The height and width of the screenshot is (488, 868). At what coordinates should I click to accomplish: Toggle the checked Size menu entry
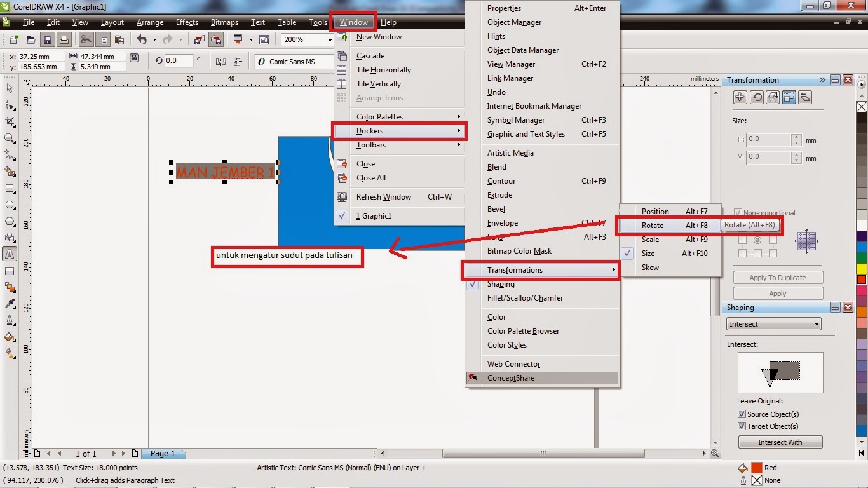coord(670,254)
